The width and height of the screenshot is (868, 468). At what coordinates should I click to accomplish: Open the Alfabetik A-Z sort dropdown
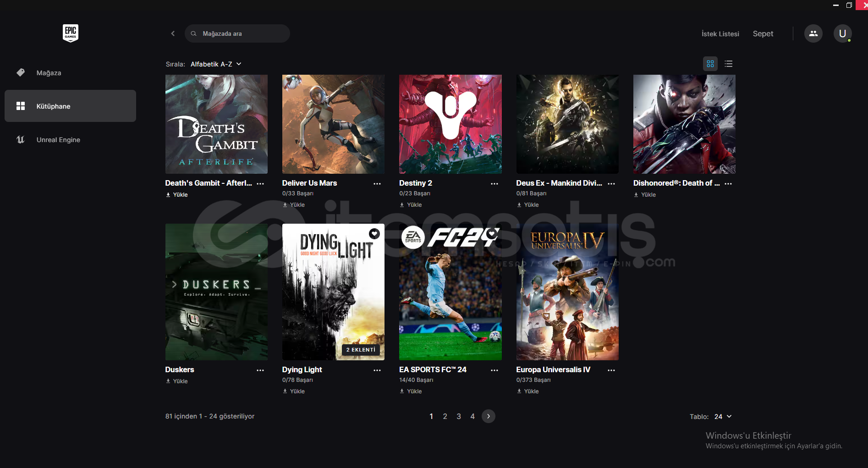[x=216, y=64]
